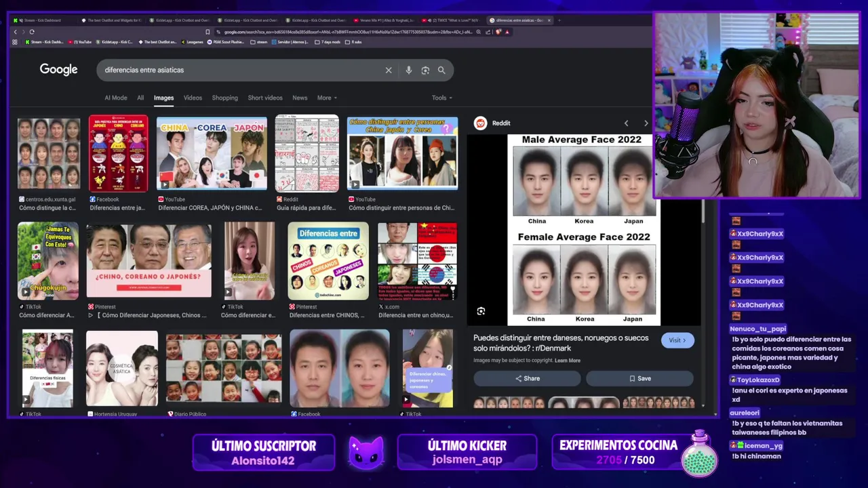The width and height of the screenshot is (868, 488).
Task: Switch to Stream - Kick Dashboard browser tab
Action: 42,20
